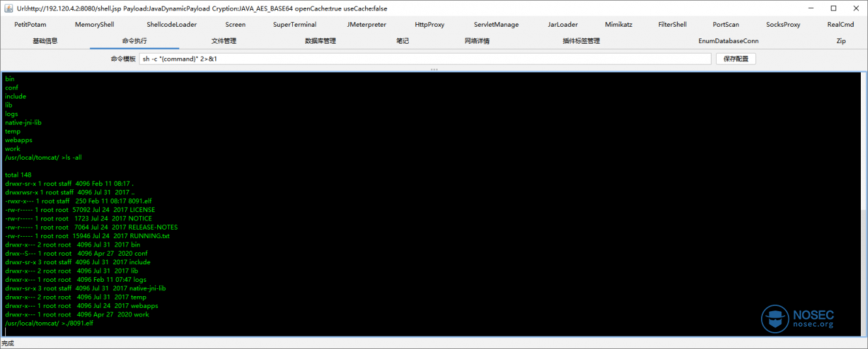The width and height of the screenshot is (868, 349).
Task: Click the LICENSE file row
Action: tap(80, 210)
